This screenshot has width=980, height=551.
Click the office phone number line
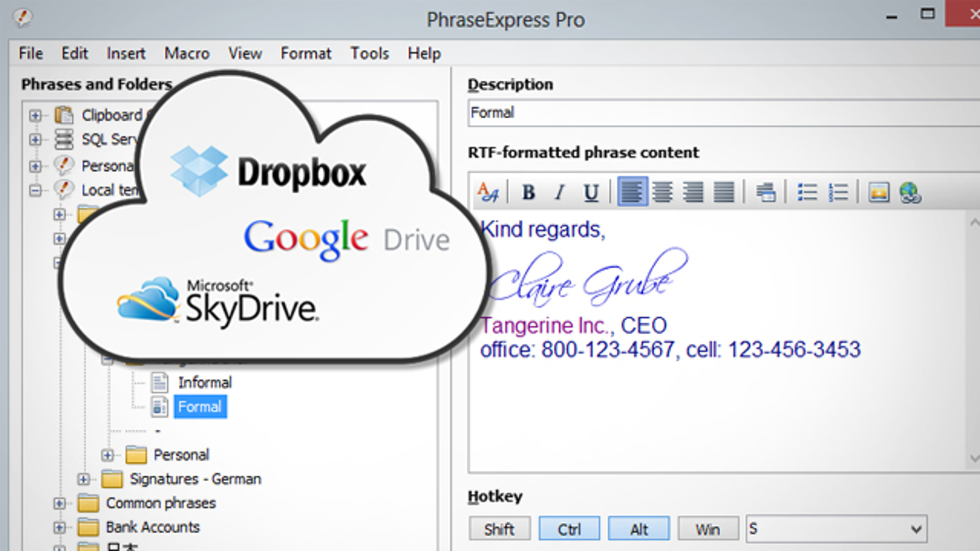point(670,350)
